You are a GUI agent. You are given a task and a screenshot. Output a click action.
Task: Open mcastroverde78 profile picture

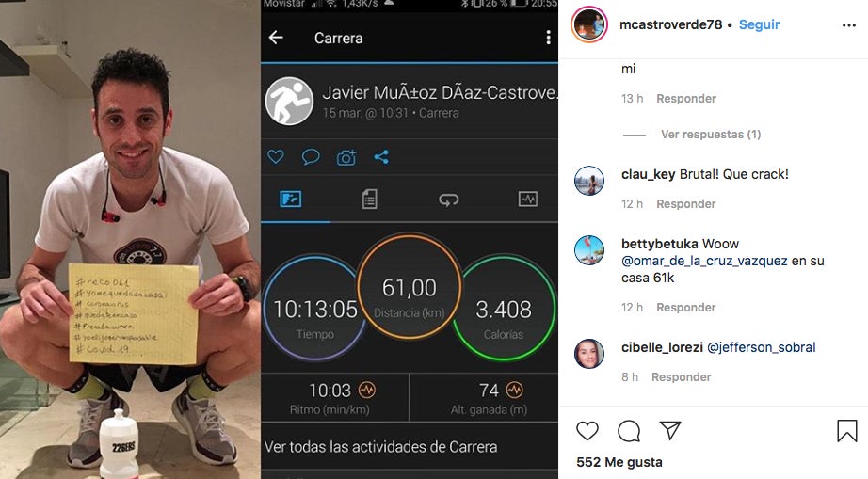pyautogui.click(x=589, y=24)
